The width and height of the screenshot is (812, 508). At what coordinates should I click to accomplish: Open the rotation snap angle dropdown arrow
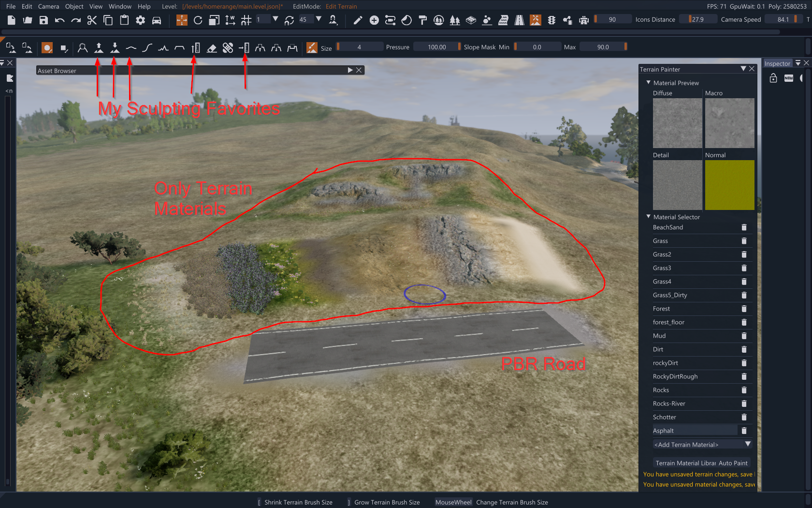tap(319, 19)
